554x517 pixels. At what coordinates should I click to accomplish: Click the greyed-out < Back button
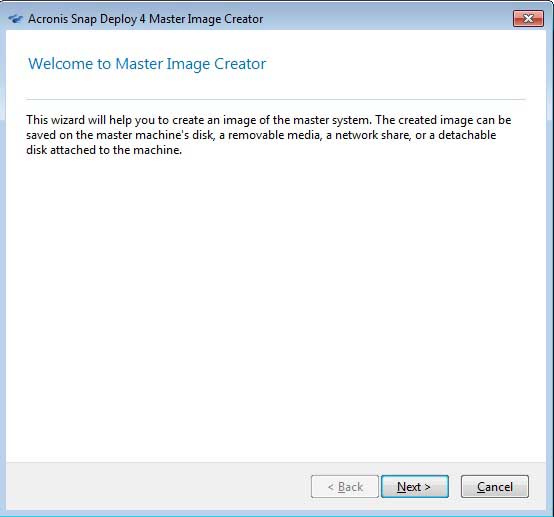pos(345,487)
